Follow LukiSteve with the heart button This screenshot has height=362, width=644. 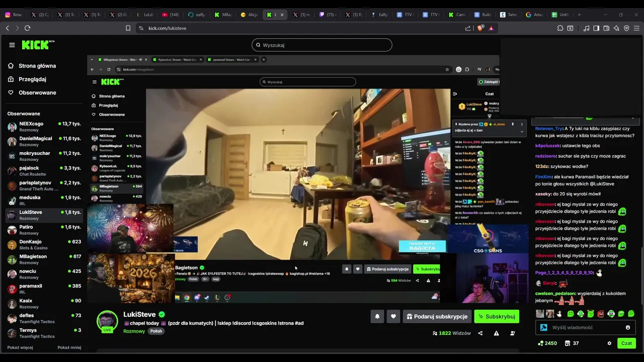pyautogui.click(x=393, y=316)
